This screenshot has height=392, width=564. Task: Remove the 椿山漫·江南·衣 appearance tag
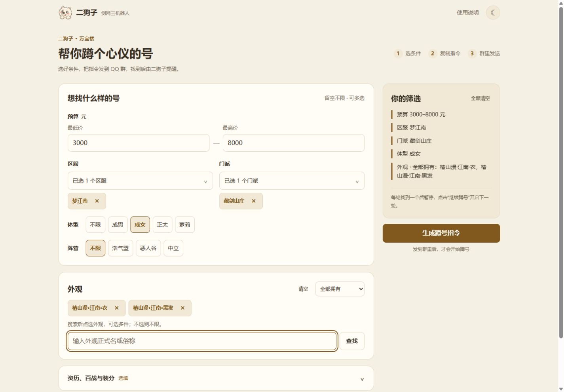click(x=117, y=308)
